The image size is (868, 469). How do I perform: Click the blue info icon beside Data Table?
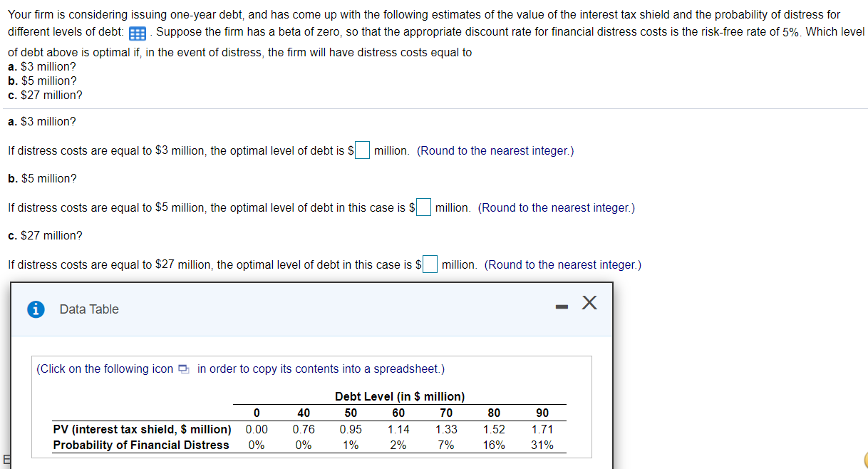(35, 309)
